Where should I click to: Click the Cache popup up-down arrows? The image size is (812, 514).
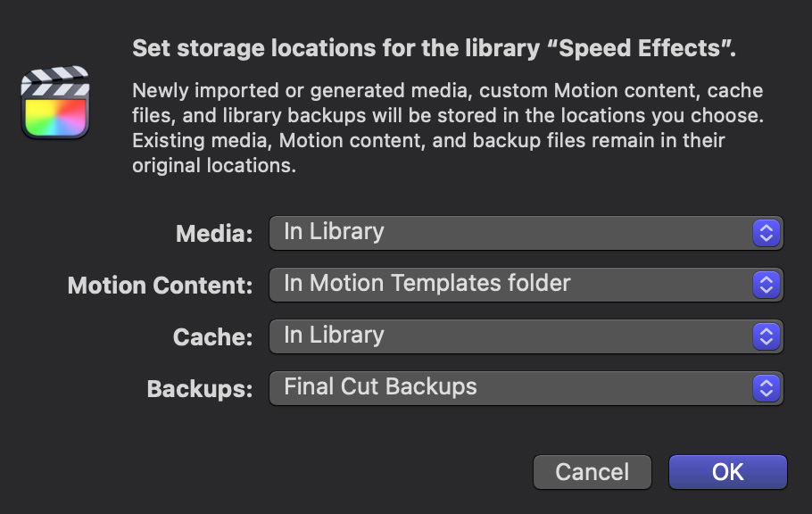(x=766, y=336)
